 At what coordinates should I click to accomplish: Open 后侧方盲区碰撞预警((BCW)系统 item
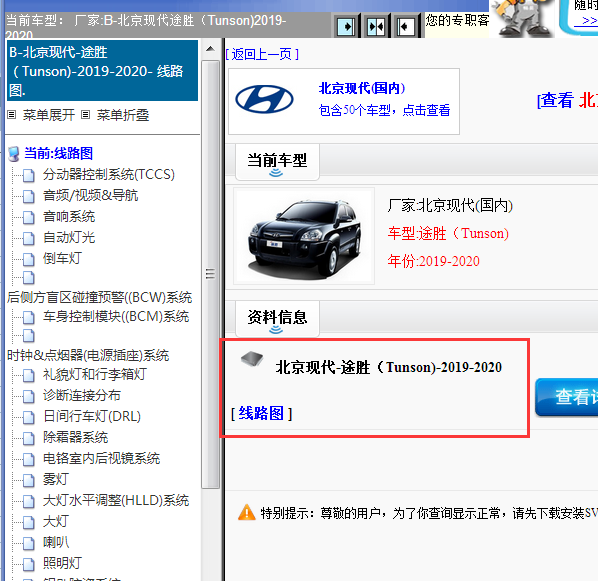click(x=100, y=297)
